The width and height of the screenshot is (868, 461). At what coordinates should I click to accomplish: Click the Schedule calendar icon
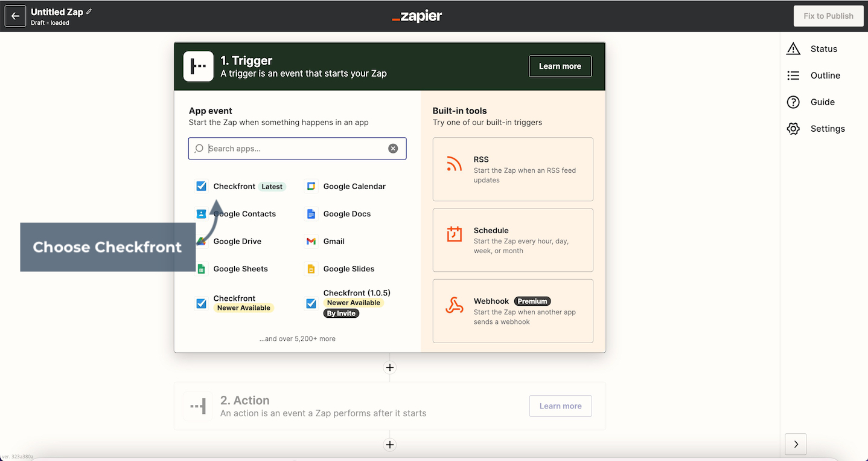pos(454,234)
